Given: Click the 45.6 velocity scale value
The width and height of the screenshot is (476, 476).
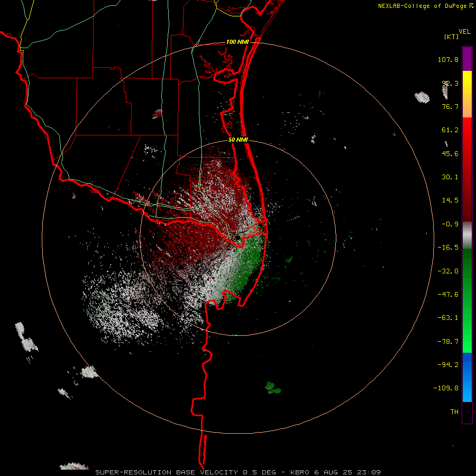Looking at the screenshot, I should (450, 153).
